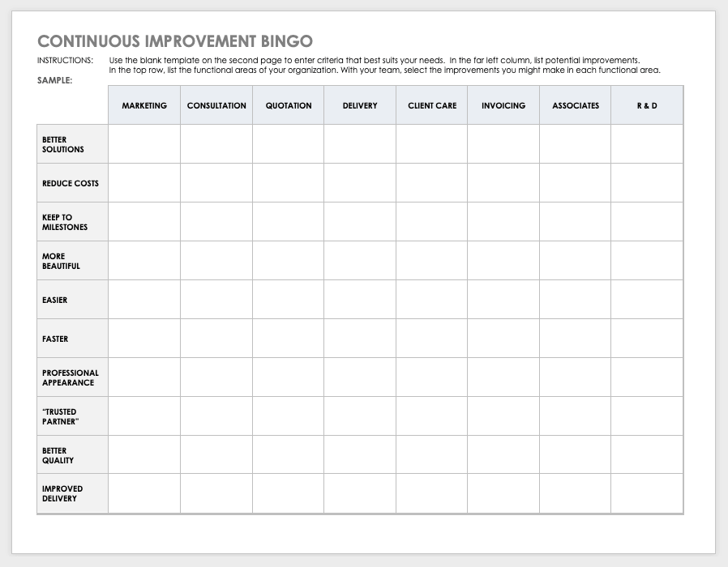Click the PROFESSIONAL APPEARANCE row label
Screen dimensions: 728x567
(71, 377)
